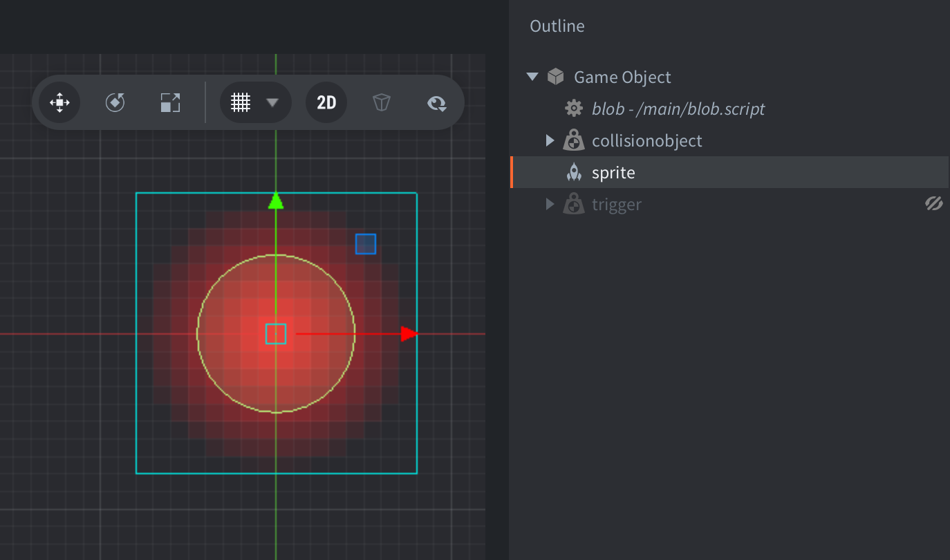Expand the collisionobject node
Screen dimensions: 950x560
pyautogui.click(x=550, y=141)
